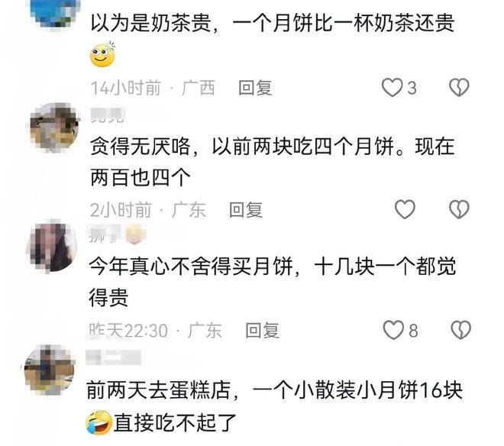
Task: Tap blurred username above 今年真心 comment
Action: (x=117, y=234)
